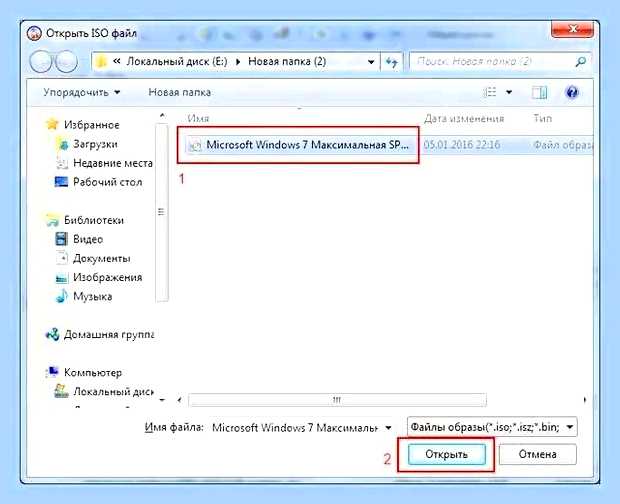This screenshot has height=504, width=620.
Task: Click the change view icon
Action: click(x=490, y=92)
